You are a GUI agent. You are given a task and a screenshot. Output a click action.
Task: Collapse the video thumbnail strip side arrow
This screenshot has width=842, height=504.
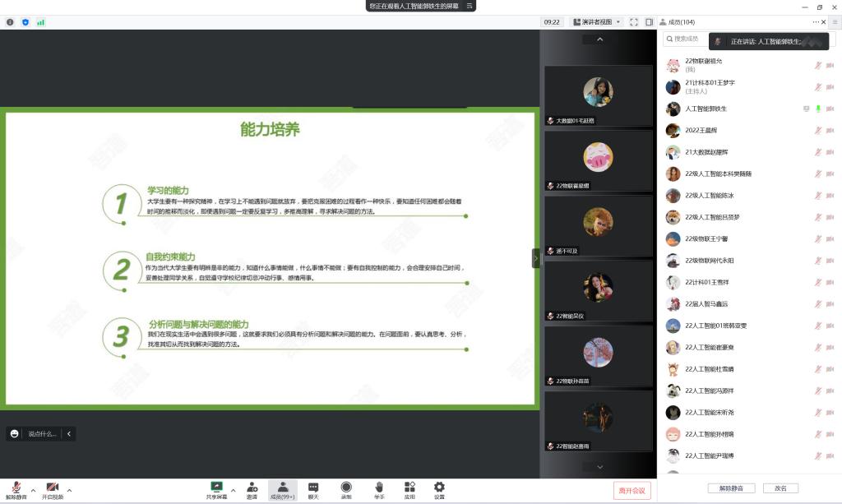pos(536,258)
